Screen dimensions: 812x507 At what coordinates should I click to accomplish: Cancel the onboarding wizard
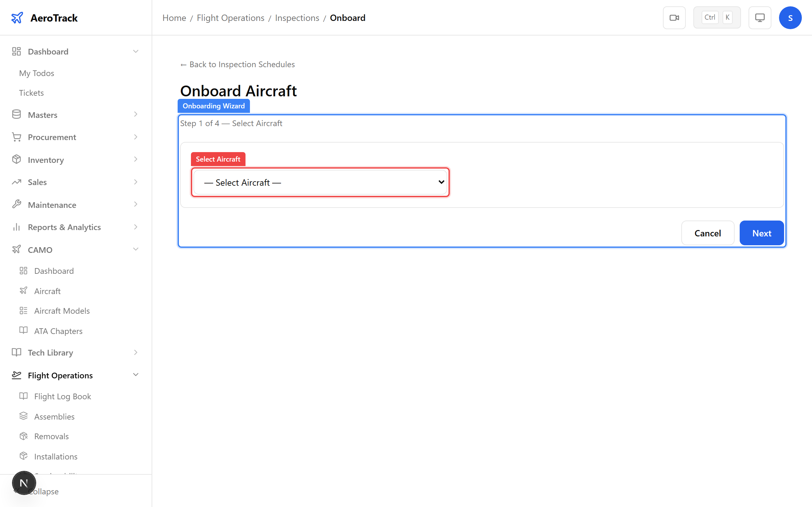click(707, 233)
